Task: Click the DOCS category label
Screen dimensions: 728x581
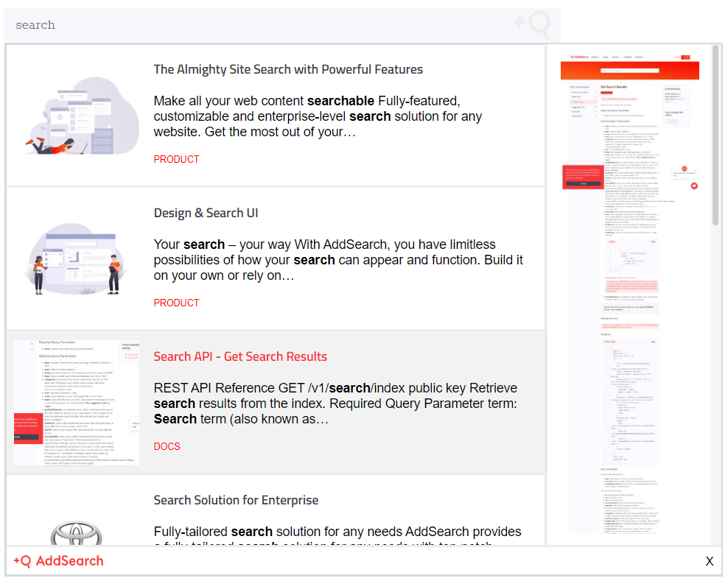Action: 167,446
